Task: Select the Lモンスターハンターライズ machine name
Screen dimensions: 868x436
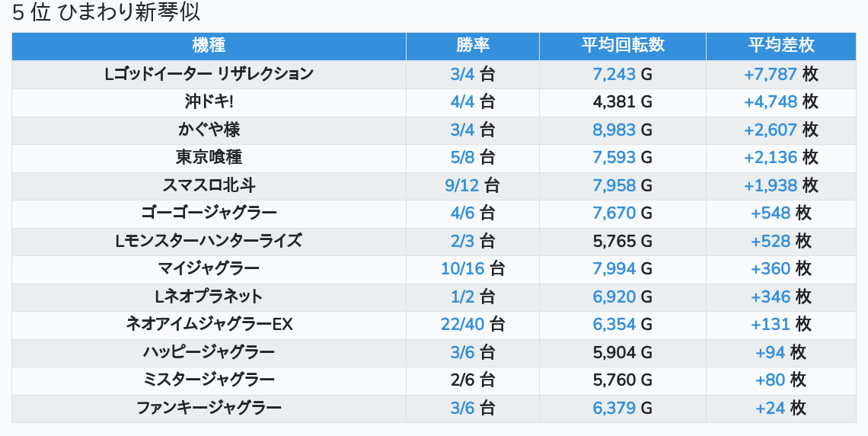Action: click(x=209, y=241)
